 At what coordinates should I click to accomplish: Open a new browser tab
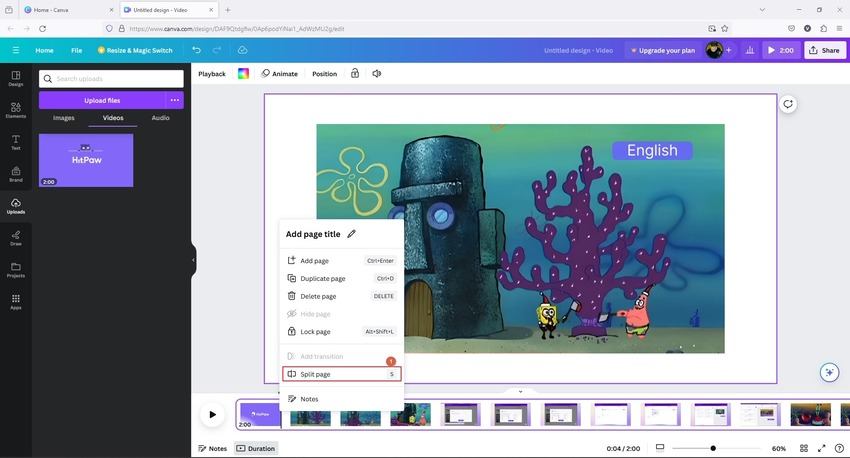click(x=228, y=10)
